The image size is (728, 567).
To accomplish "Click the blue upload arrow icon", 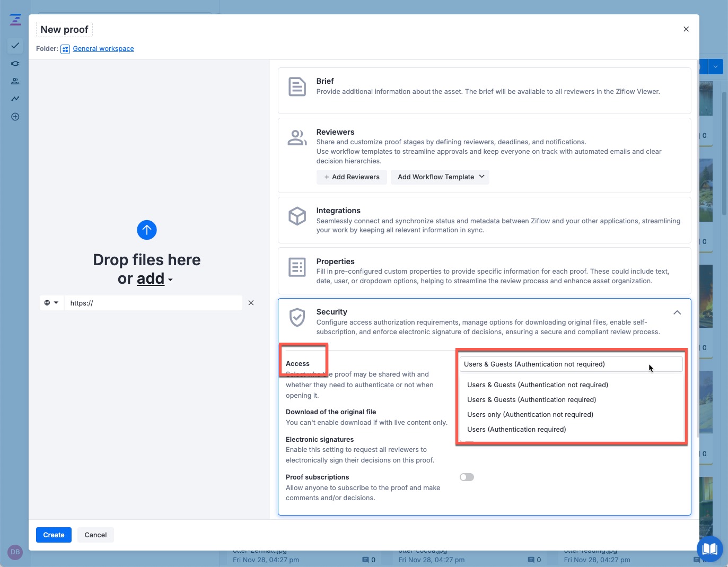I will click(147, 230).
